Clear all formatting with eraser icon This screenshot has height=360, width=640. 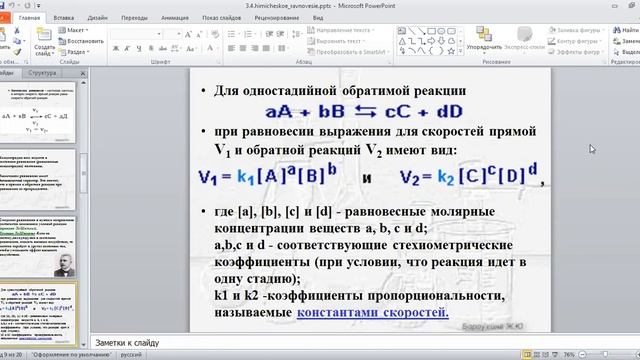click(x=215, y=34)
